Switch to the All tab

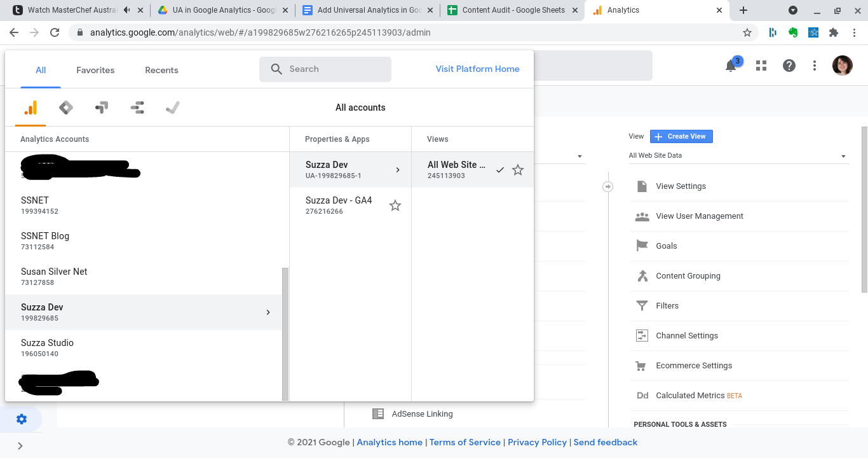(41, 70)
